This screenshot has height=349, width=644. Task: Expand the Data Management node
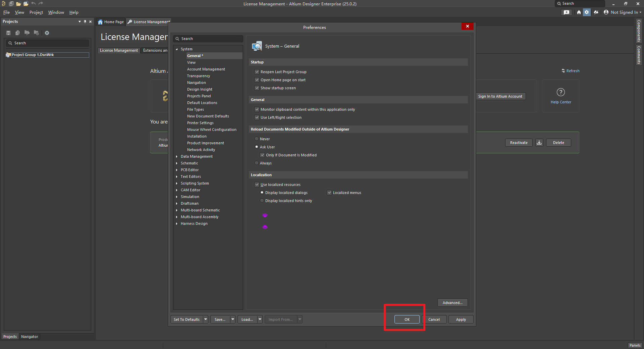(177, 156)
